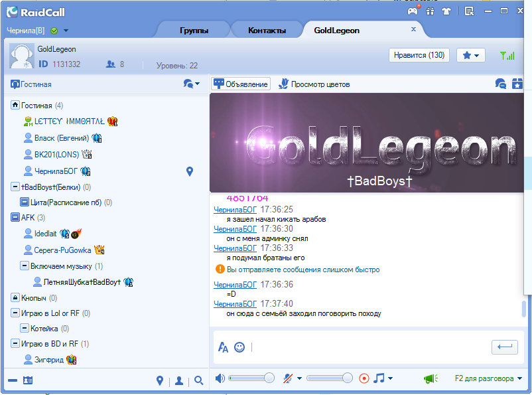The height and width of the screenshot is (395, 532).
Task: Click the message input field
Action: 370,347
